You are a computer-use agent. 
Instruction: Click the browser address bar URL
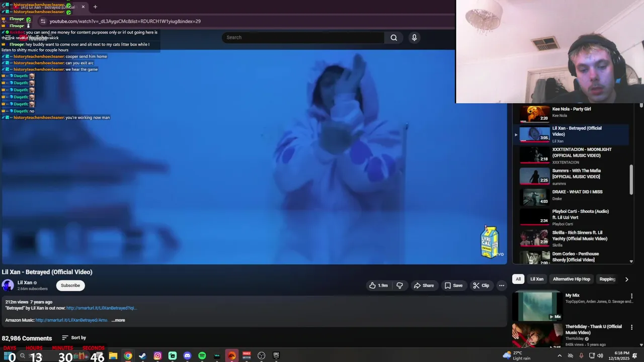point(125,21)
